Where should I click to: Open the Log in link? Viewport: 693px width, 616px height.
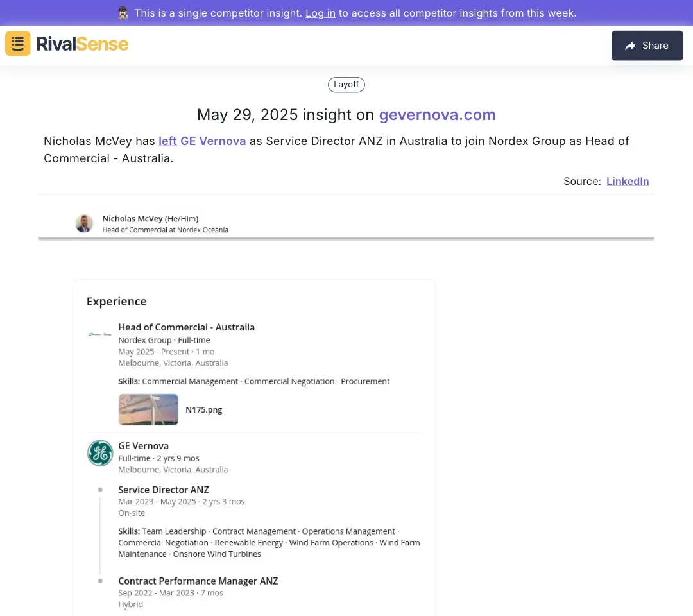click(x=320, y=13)
